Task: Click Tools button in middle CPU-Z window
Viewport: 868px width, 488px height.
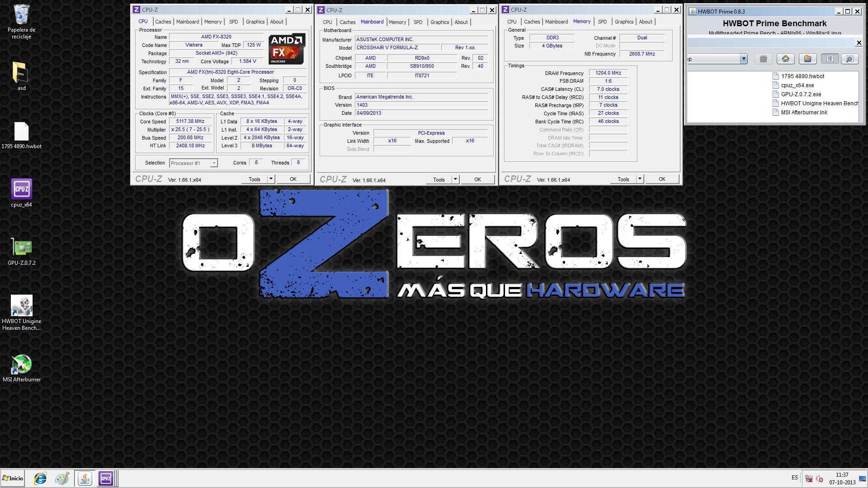Action: (439, 180)
